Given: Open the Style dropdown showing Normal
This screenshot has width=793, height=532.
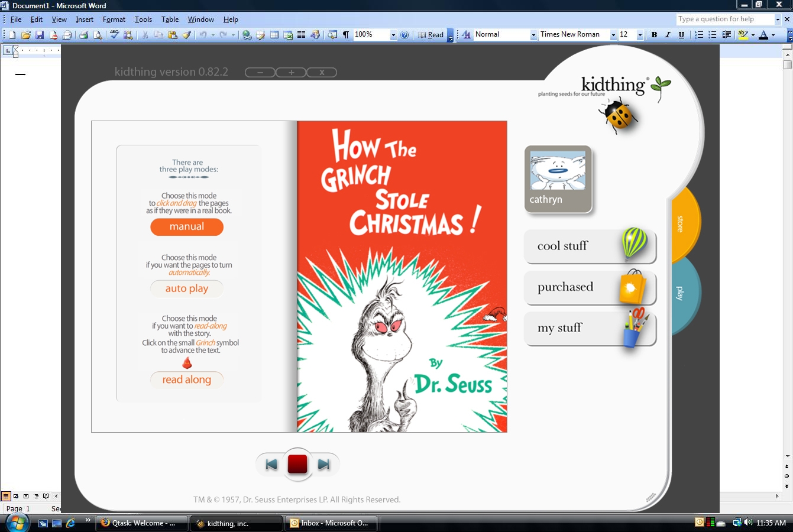Looking at the screenshot, I should click(x=533, y=35).
